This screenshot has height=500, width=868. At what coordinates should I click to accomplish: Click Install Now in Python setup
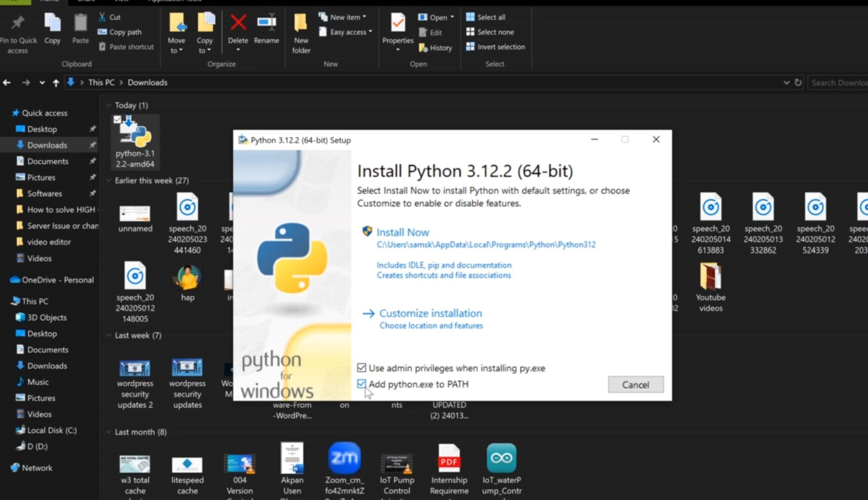[402, 232]
